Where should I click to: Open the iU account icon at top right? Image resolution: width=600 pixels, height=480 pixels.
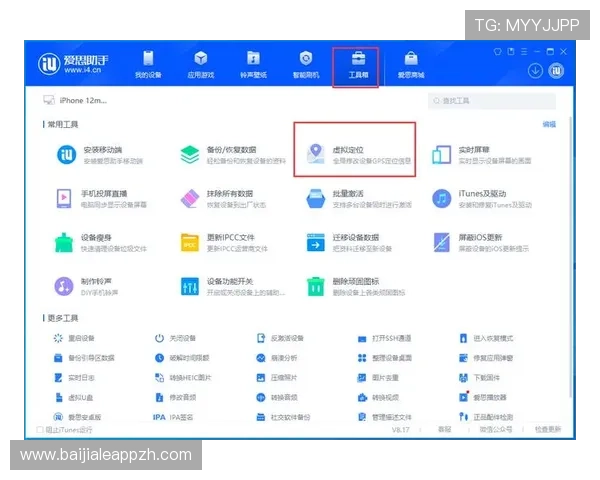pos(556,71)
